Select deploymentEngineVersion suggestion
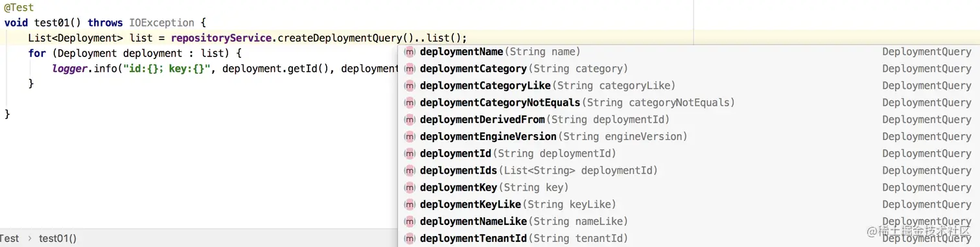 688,136
